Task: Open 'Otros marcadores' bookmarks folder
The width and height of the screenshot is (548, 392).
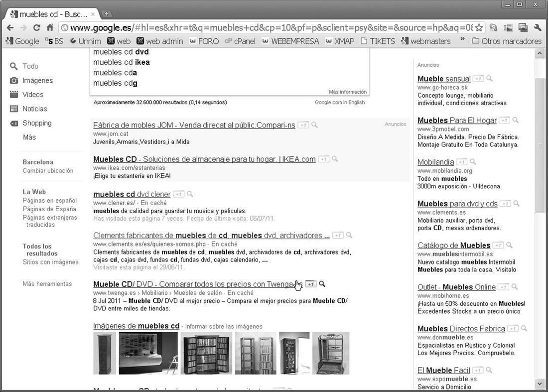Action: point(507,41)
